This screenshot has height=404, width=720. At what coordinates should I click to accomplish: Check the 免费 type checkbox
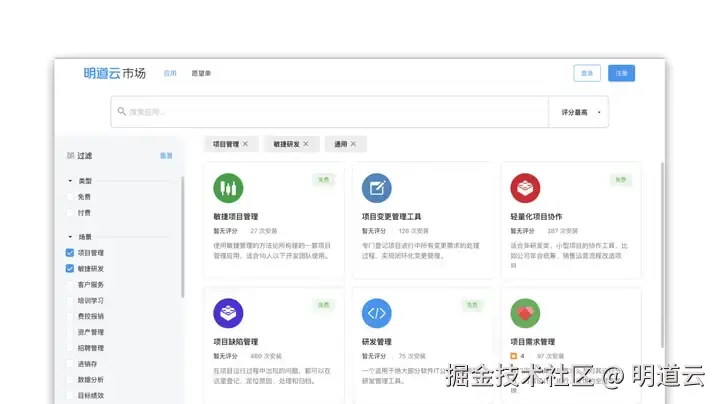tap(70, 196)
